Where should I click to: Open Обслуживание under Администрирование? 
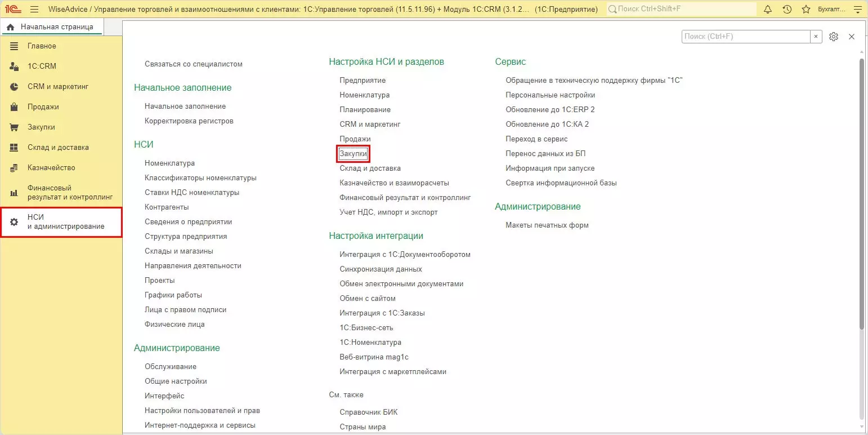[171, 367]
